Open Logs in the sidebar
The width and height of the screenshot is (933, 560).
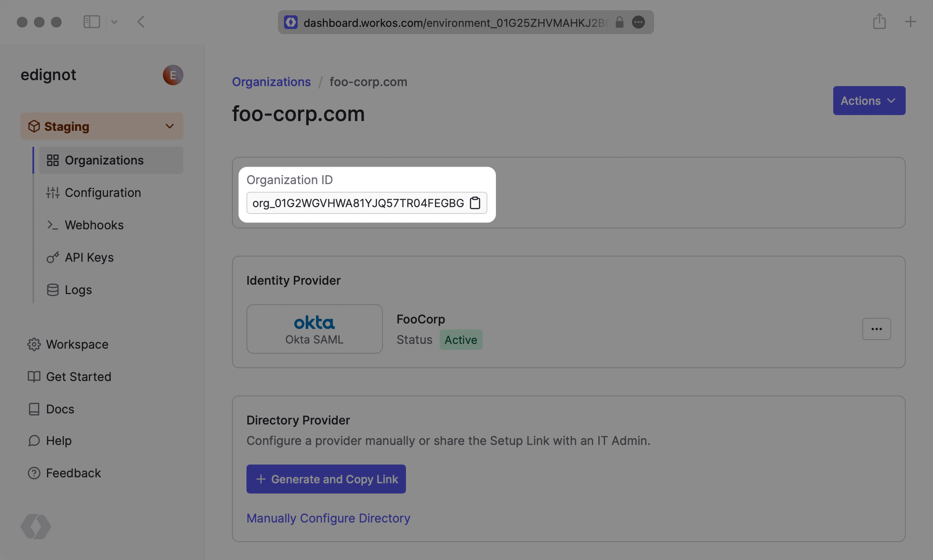[x=78, y=290]
